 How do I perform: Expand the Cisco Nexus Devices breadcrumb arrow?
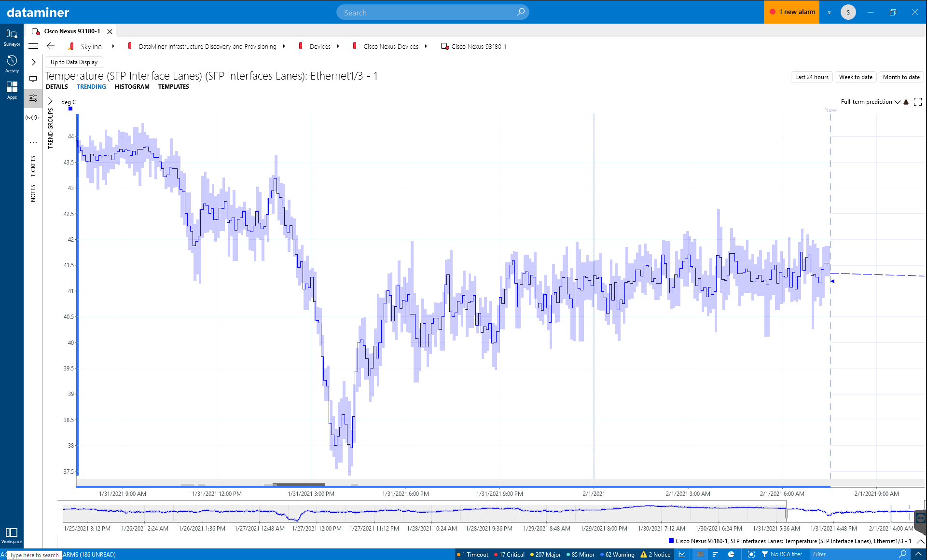pos(426,46)
